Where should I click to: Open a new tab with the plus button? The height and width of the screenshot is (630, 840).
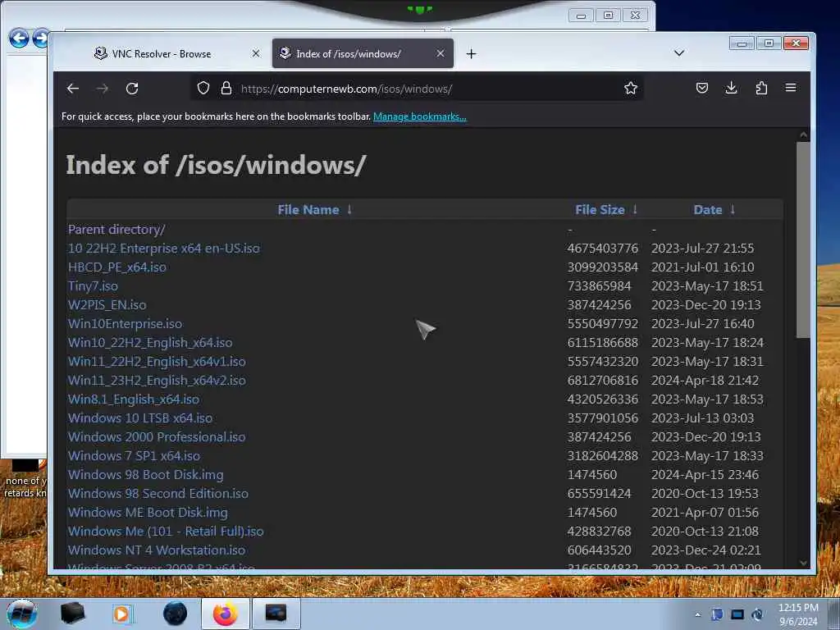pos(471,53)
